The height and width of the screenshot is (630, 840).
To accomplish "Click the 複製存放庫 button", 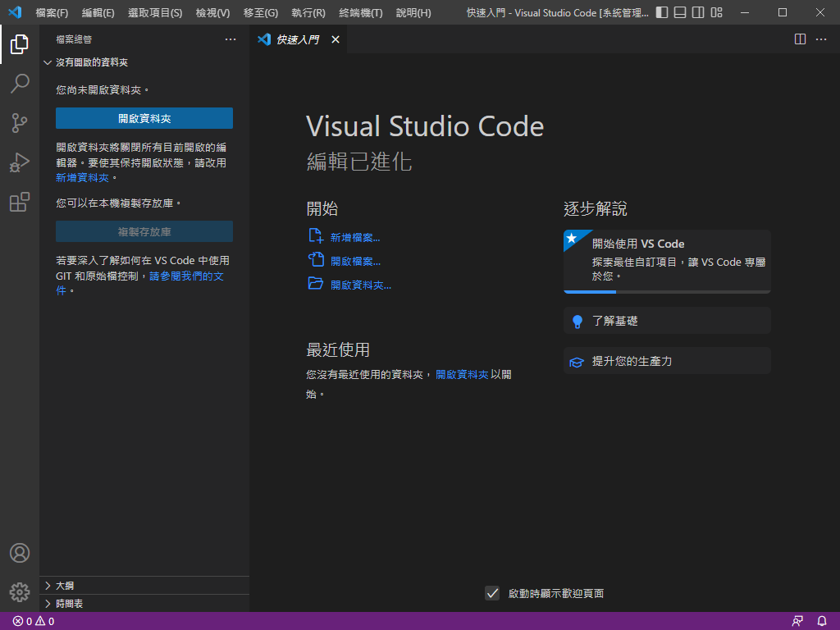I will pyautogui.click(x=144, y=231).
